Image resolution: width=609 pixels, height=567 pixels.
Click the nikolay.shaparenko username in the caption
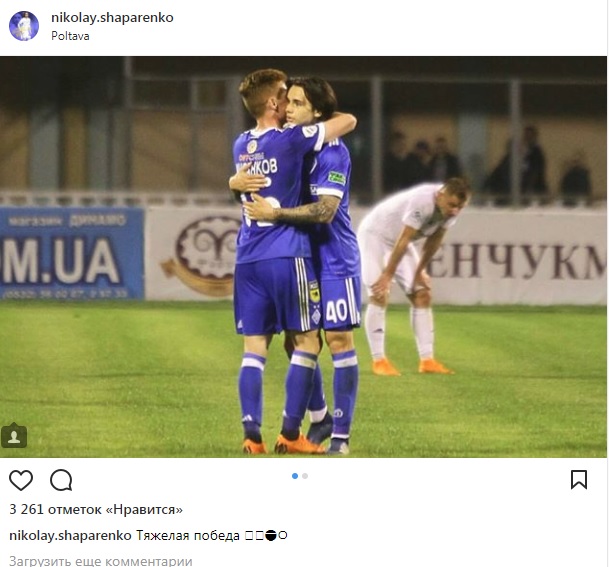(x=70, y=536)
